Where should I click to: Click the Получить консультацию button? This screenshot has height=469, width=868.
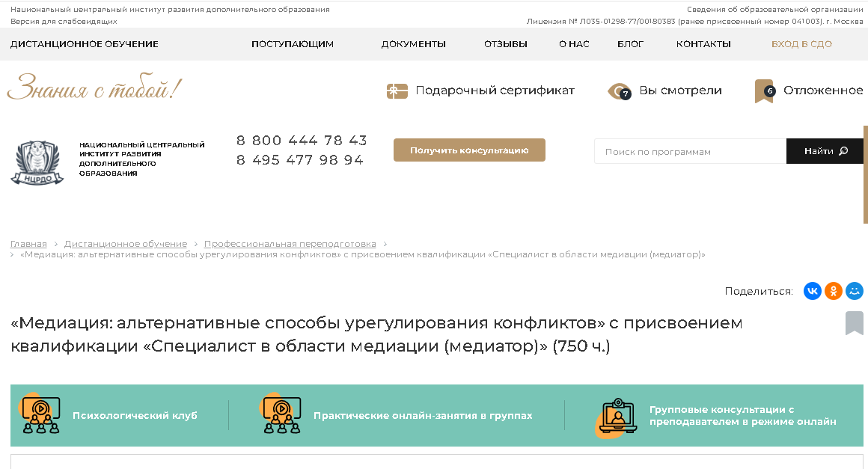[469, 150]
